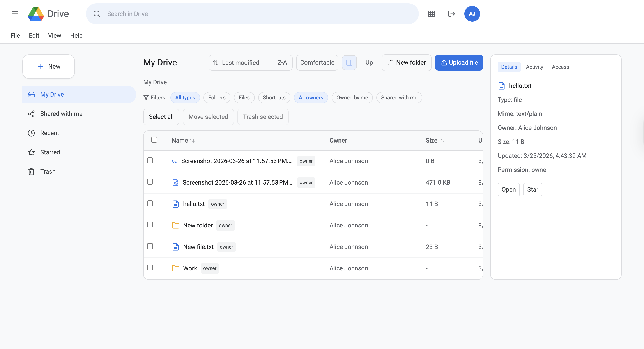Star hello.txt in details panel
This screenshot has height=349, width=644.
[x=533, y=190]
